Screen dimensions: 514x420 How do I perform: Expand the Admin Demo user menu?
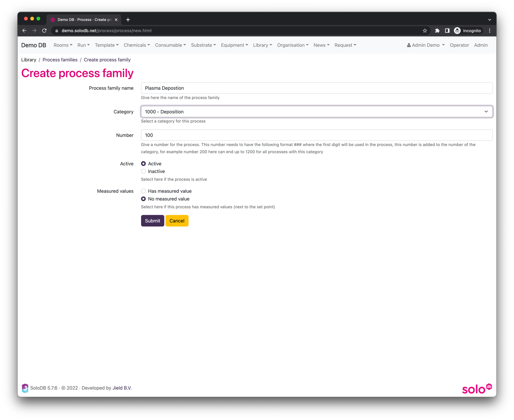click(x=426, y=45)
